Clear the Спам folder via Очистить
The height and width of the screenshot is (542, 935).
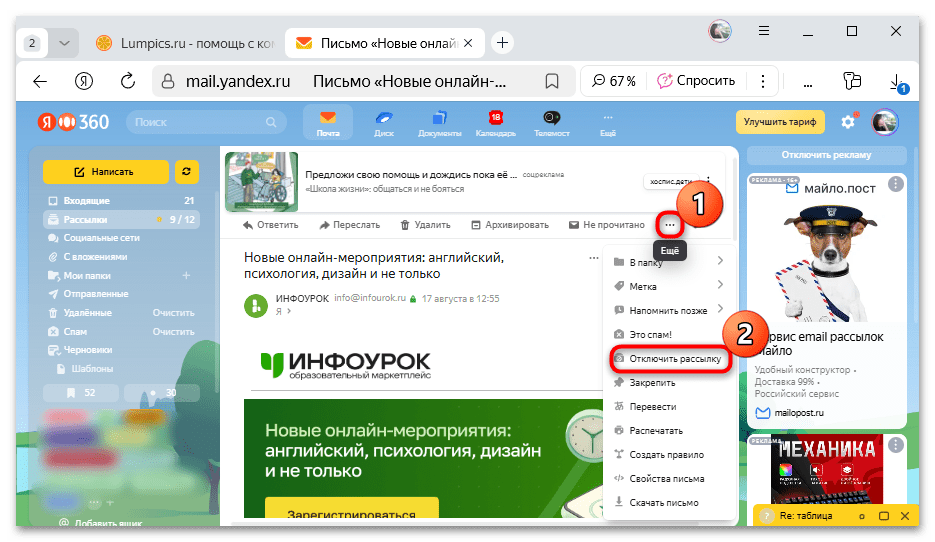point(174,332)
